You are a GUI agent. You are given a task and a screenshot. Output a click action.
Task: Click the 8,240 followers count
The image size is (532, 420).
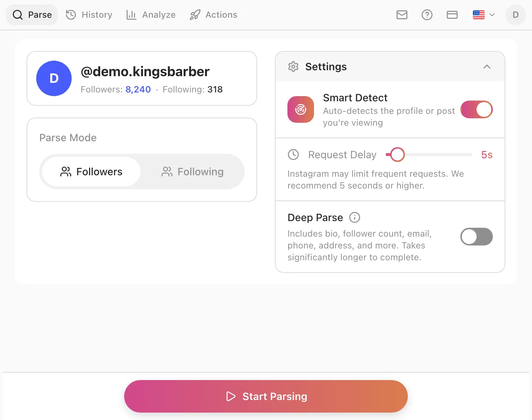[x=138, y=89]
